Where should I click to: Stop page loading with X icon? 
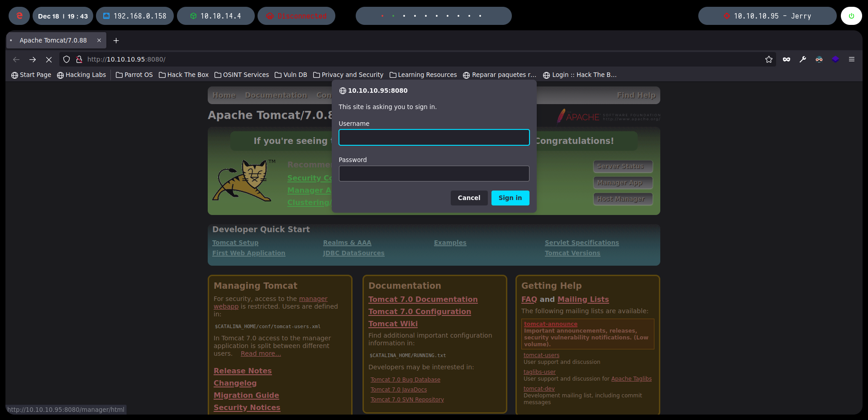pos(49,59)
